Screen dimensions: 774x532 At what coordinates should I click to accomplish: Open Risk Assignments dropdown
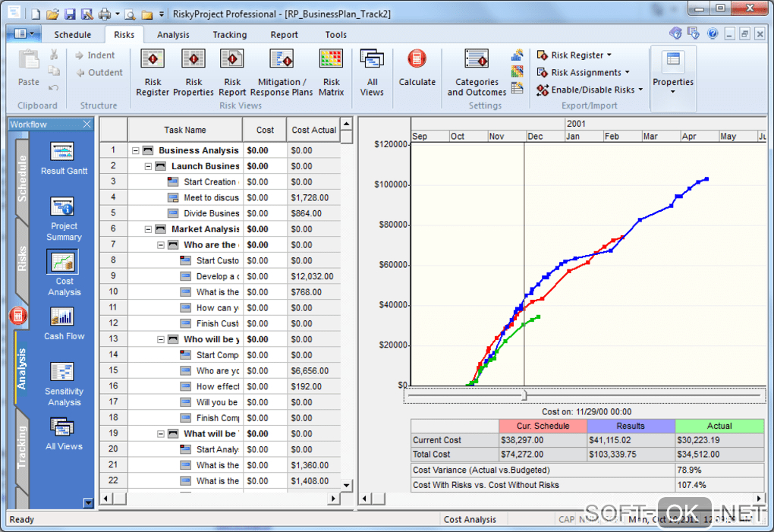tap(584, 73)
